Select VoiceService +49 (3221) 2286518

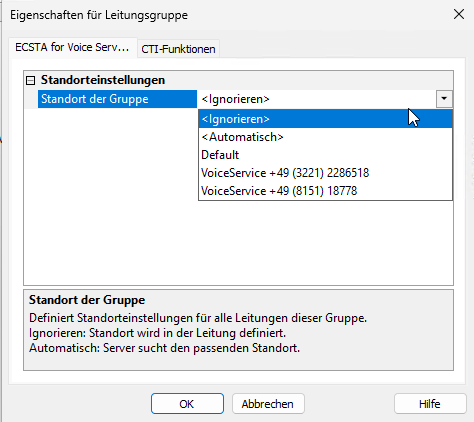[x=325, y=173]
